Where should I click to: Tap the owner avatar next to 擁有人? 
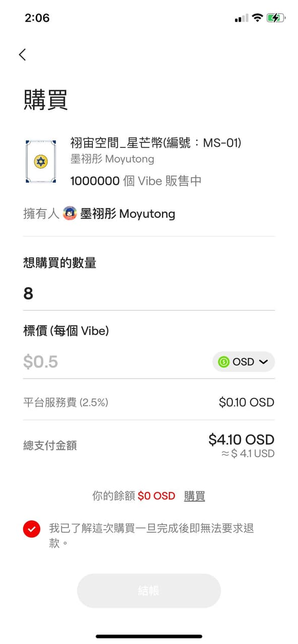tap(69, 213)
